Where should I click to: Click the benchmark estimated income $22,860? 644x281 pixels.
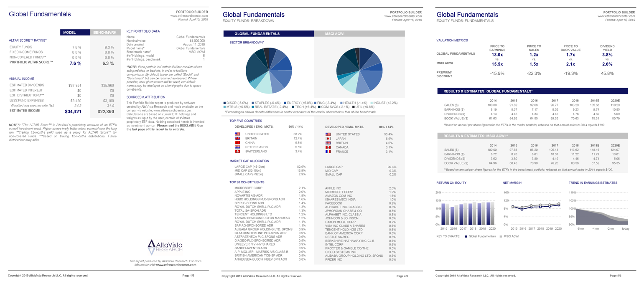pos(106,111)
